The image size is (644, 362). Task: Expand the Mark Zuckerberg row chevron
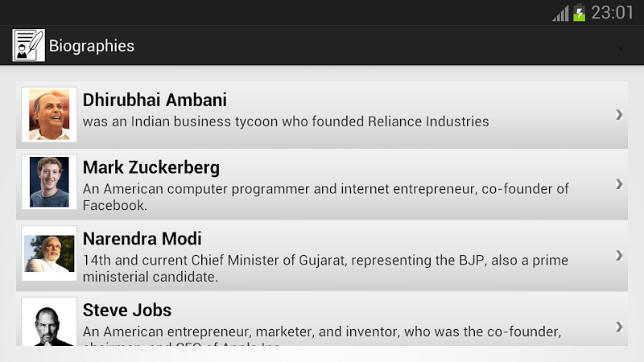click(619, 183)
